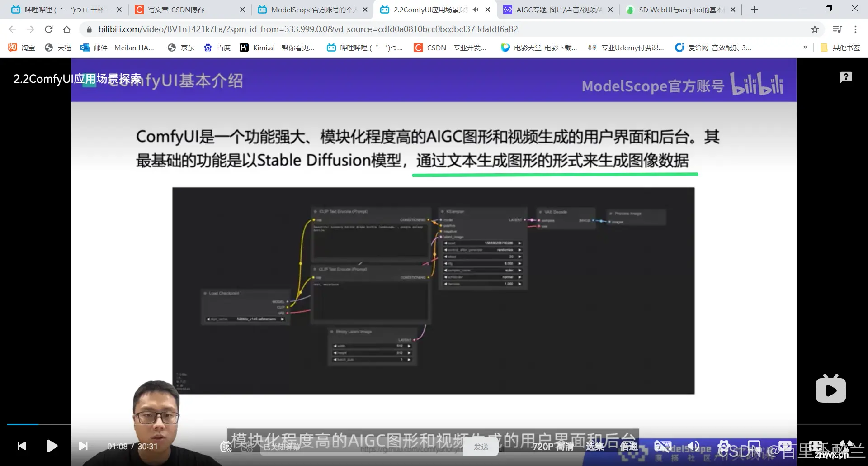Close the SD WebUI与scepter tab
The width and height of the screenshot is (868, 466).
coord(733,10)
